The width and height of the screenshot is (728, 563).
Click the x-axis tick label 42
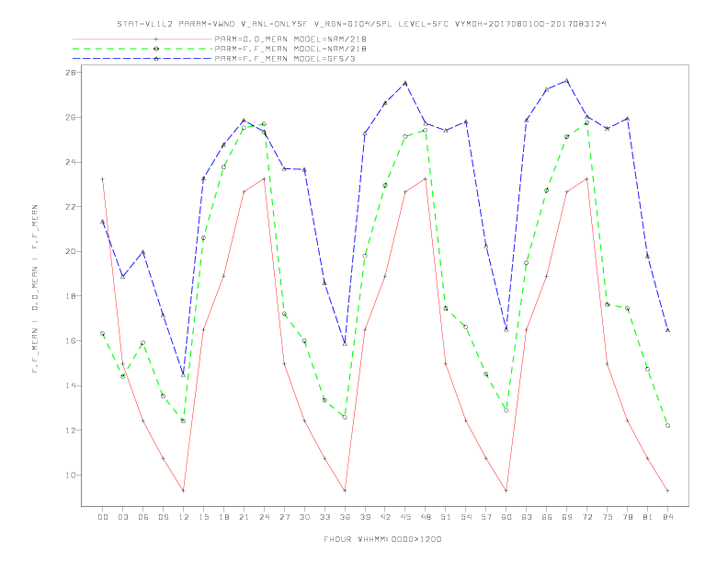(385, 517)
